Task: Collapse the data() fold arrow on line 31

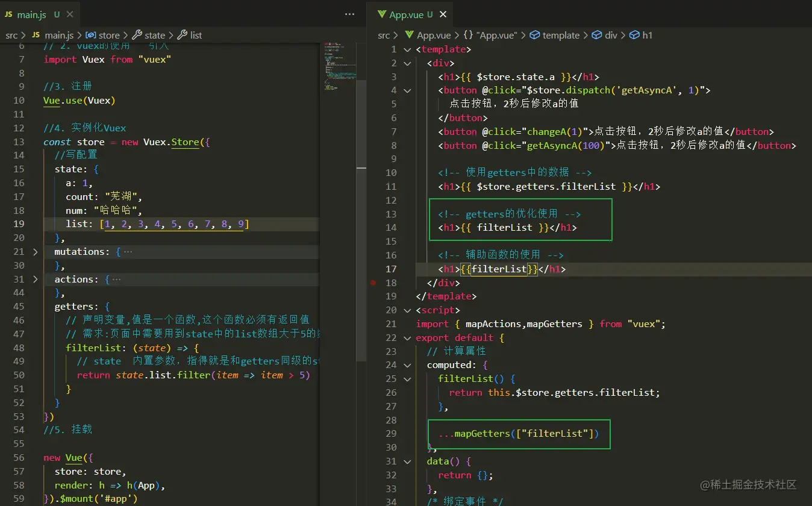Action: [x=407, y=461]
